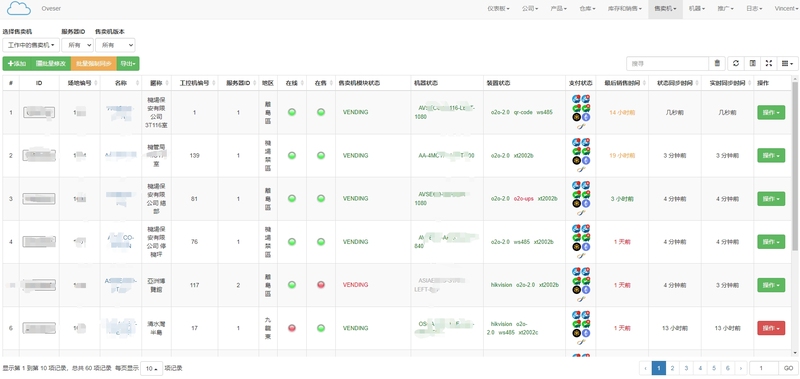
Task: Click the Oveser brand link
Action: (x=51, y=9)
